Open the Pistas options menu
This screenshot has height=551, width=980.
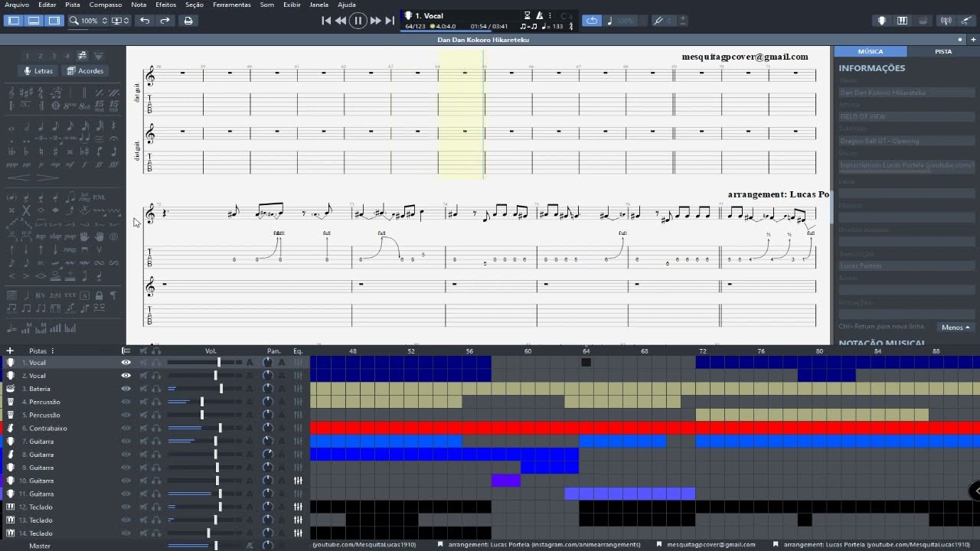53,350
